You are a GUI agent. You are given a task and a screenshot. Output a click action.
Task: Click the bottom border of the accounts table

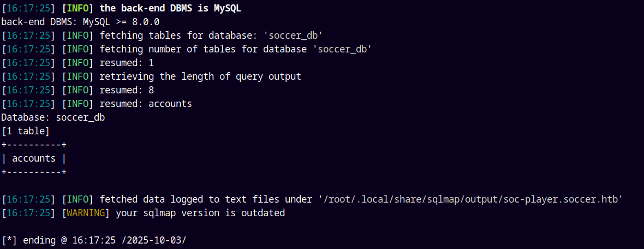coord(34,172)
